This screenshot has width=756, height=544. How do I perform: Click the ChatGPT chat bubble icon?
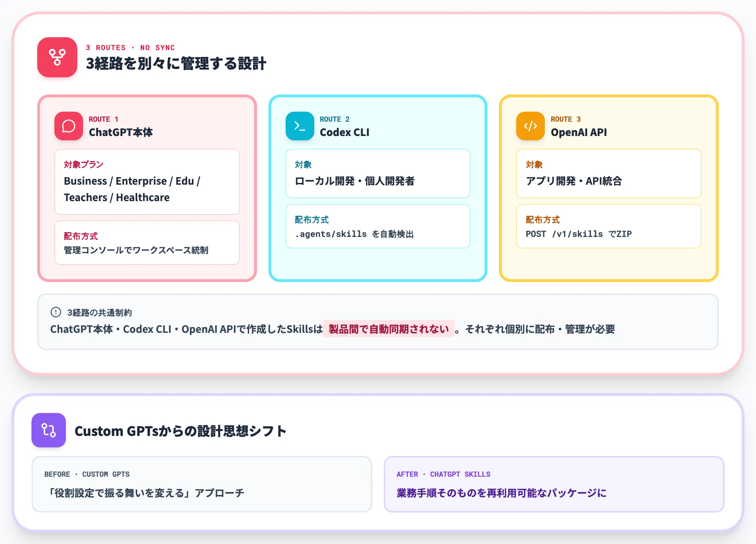click(x=69, y=126)
